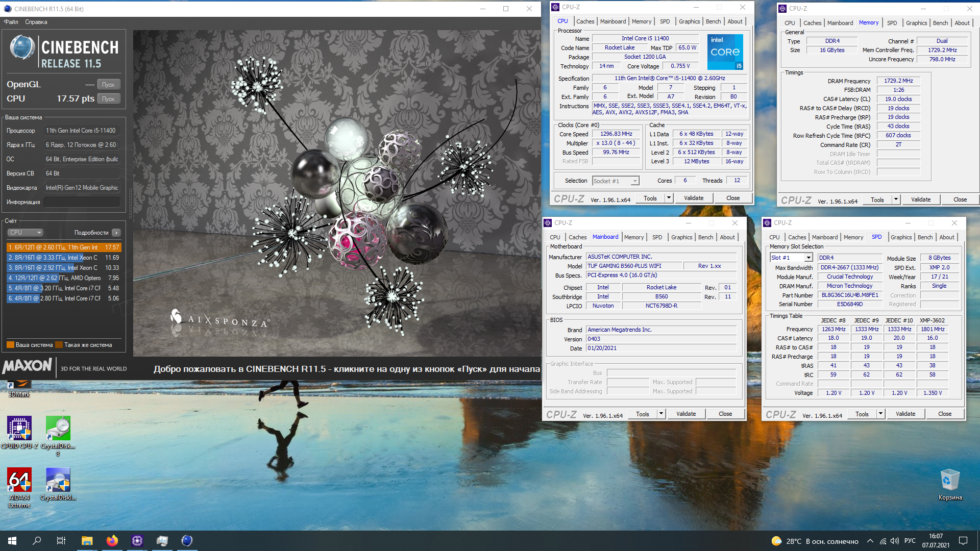
Task: Click CPU-Z title icon in CPU window
Action: click(555, 7)
